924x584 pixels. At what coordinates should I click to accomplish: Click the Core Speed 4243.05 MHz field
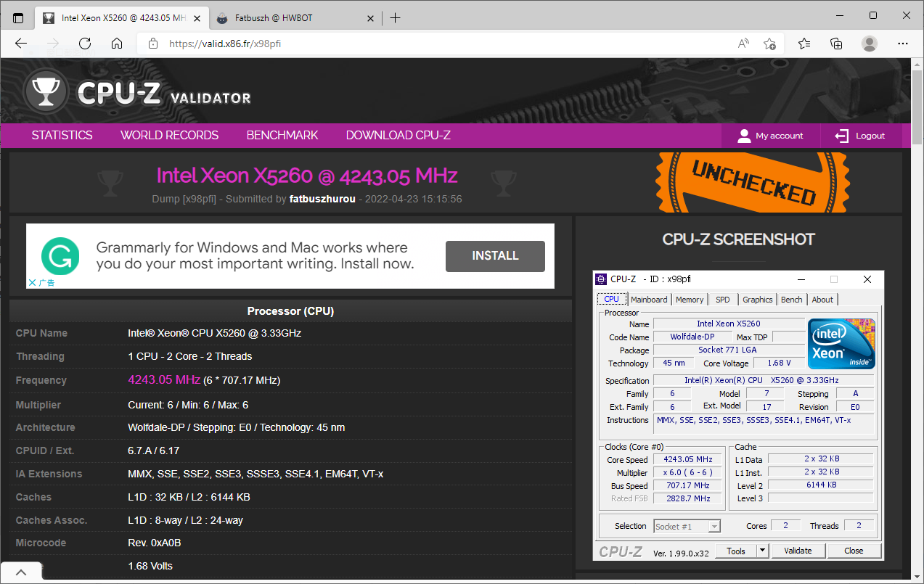point(687,459)
